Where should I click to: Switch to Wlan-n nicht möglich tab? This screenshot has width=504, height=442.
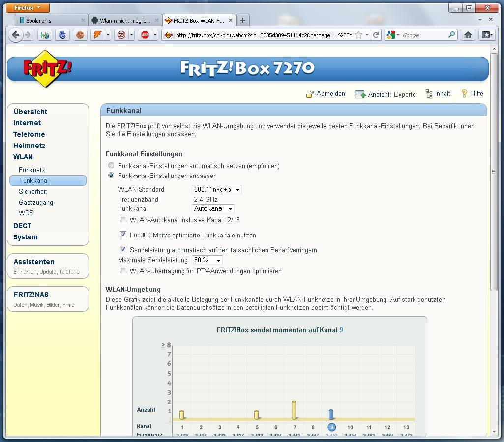pyautogui.click(x=125, y=20)
